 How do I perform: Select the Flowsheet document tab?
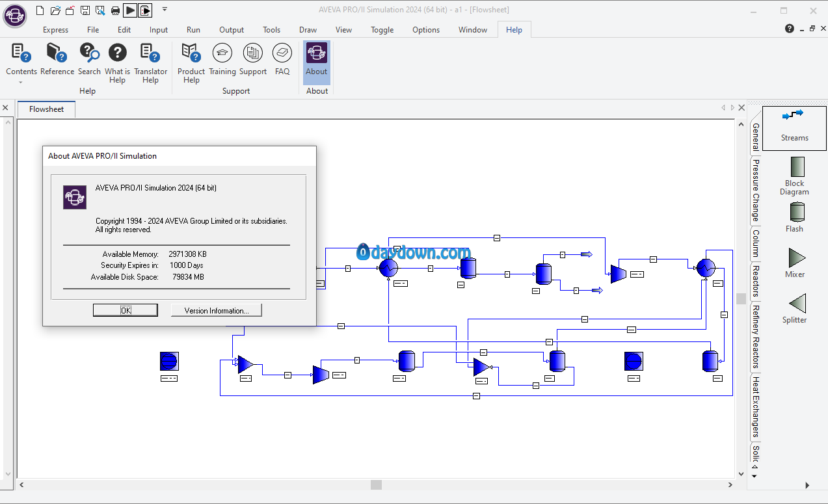click(x=47, y=109)
